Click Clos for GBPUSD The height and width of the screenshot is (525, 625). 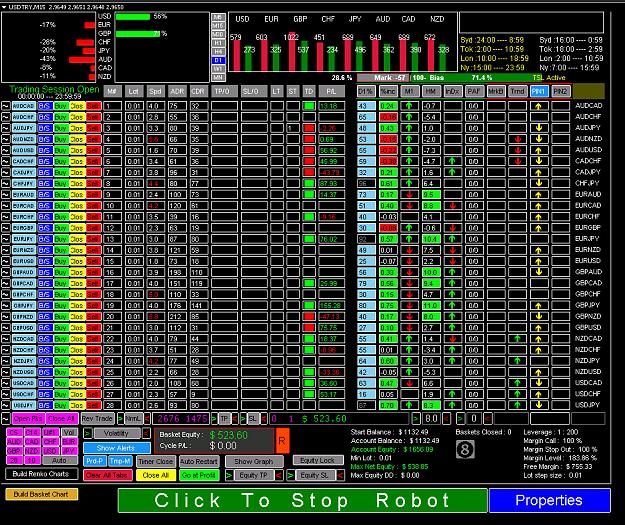(x=77, y=328)
